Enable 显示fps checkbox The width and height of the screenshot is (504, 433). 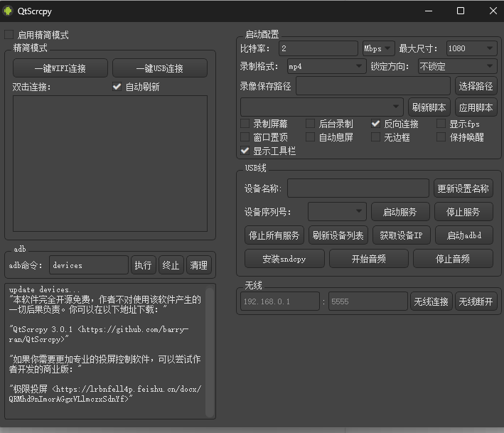tap(441, 124)
